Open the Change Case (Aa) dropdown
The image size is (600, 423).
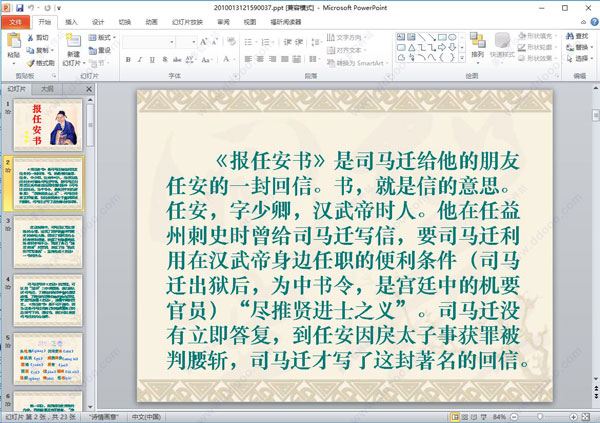click(206, 60)
